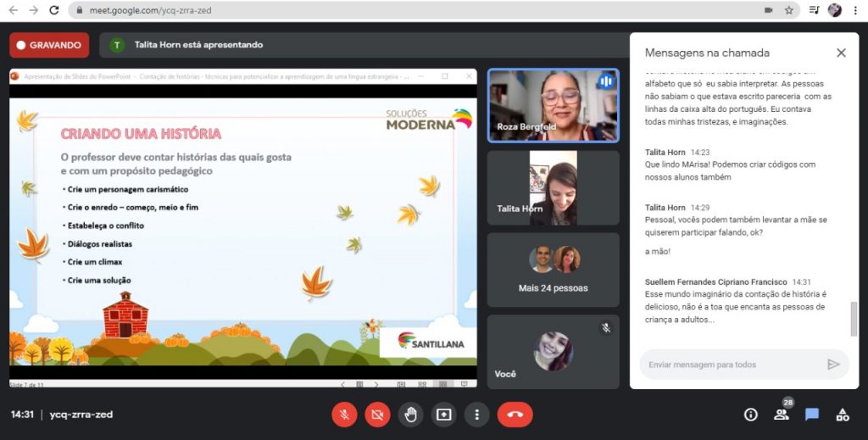Bookmark the page with the star icon
Screen dimensions: 868x440
click(x=789, y=10)
